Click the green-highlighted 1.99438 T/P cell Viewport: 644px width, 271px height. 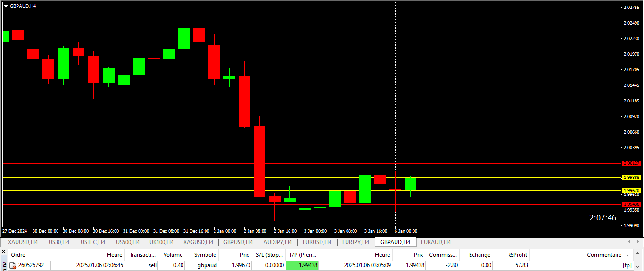click(302, 265)
